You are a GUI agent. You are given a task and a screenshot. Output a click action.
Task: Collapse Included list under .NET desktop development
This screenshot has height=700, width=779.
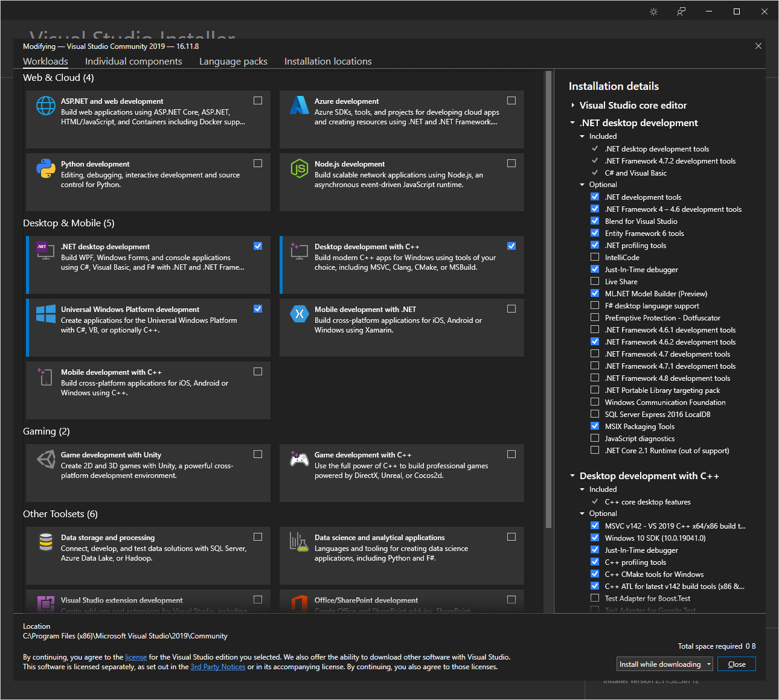(583, 136)
